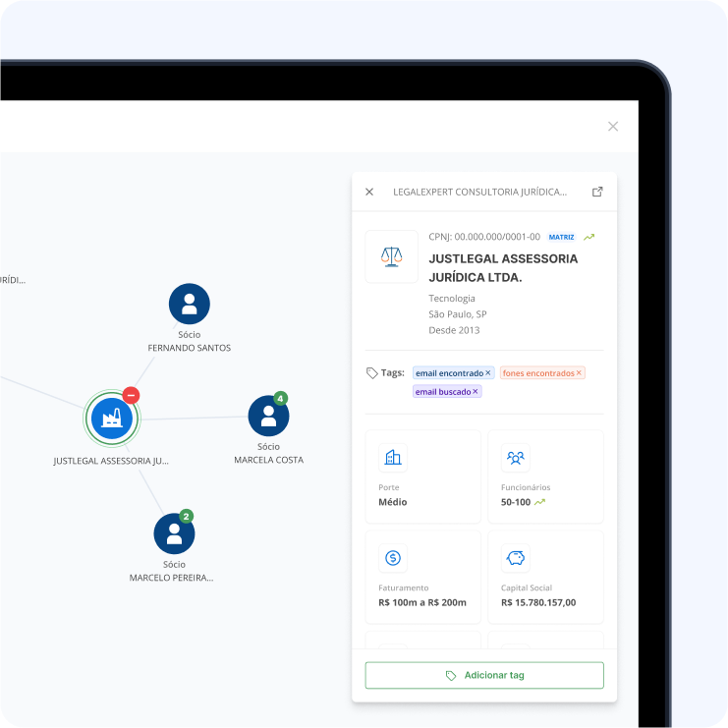This screenshot has width=728, height=728.
Task: Collapse the company node with red minus badge
Action: pos(132,395)
